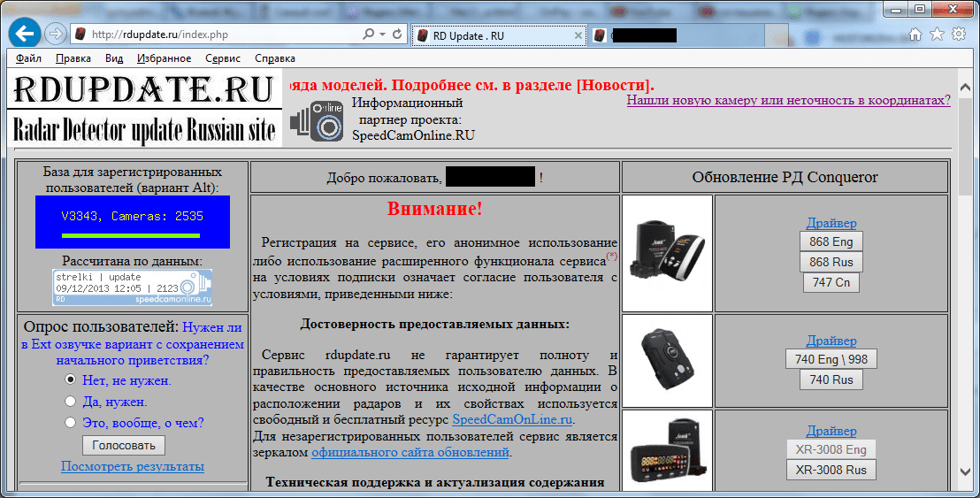The image size is (980, 498).
Task: Open the SpeedCamOnLine.ru link in text
Action: (x=512, y=419)
